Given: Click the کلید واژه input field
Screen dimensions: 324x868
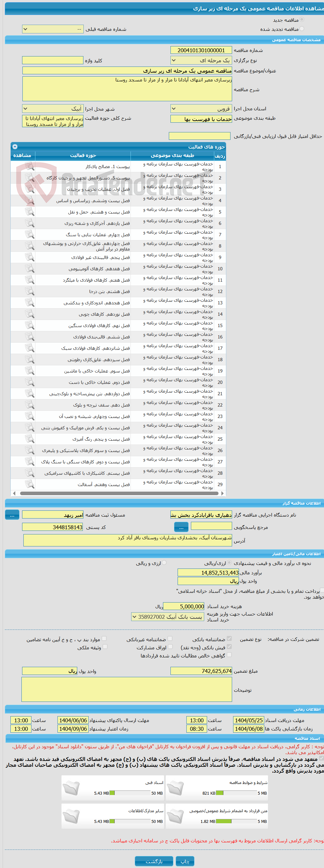Looking at the screenshot, I should (53, 60).
